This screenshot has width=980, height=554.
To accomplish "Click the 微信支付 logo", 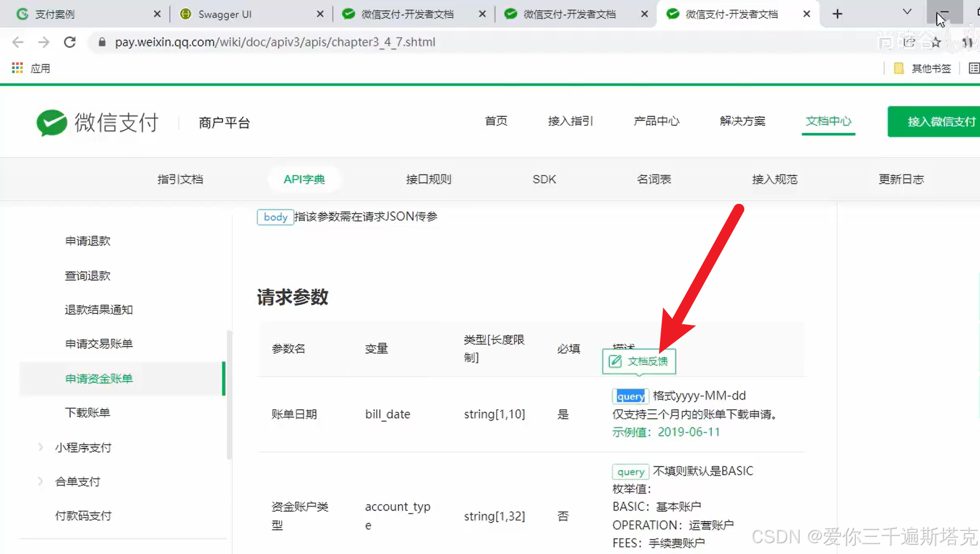I will click(x=98, y=122).
